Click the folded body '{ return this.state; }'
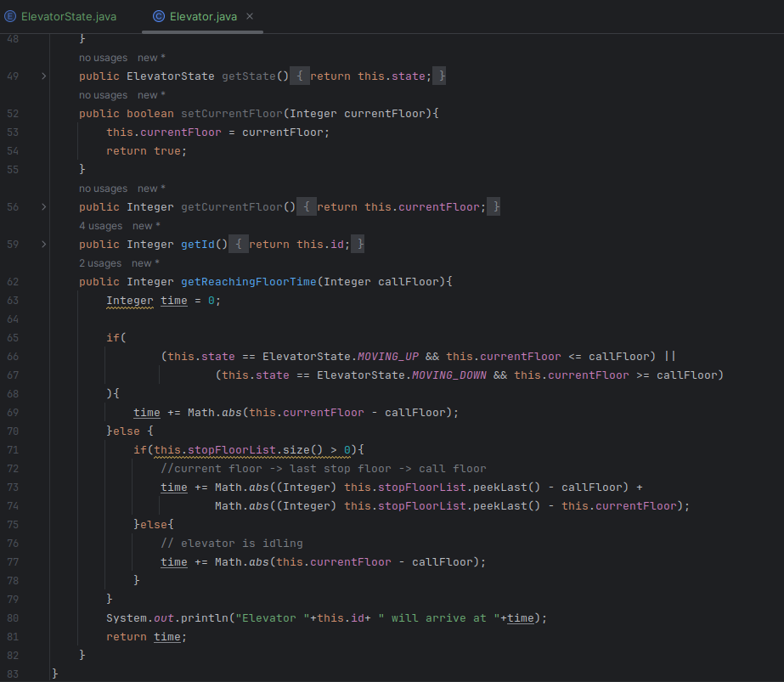784x682 pixels. pos(368,76)
